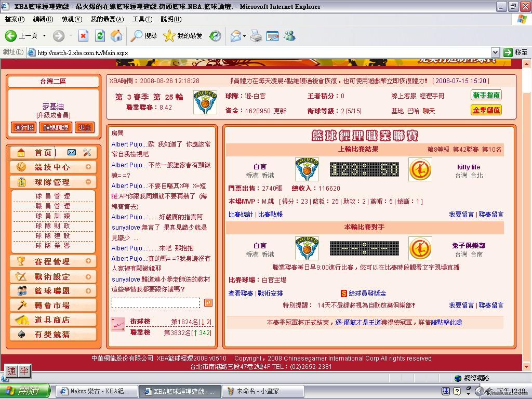Open Messenger people icon in toolbar
This screenshot has width=532, height=399.
pos(290,36)
